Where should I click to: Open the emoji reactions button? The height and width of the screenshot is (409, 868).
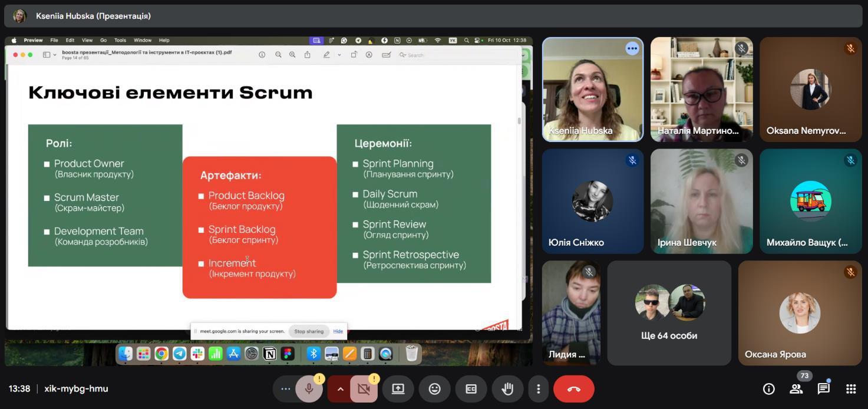(434, 389)
